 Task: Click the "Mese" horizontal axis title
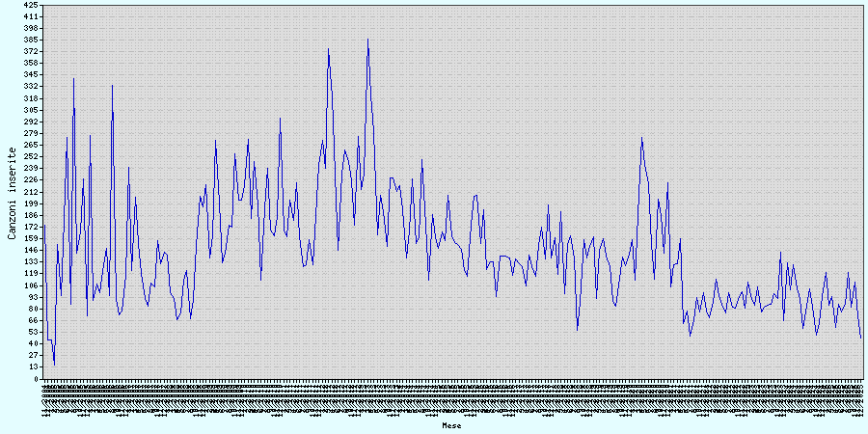tap(451, 424)
